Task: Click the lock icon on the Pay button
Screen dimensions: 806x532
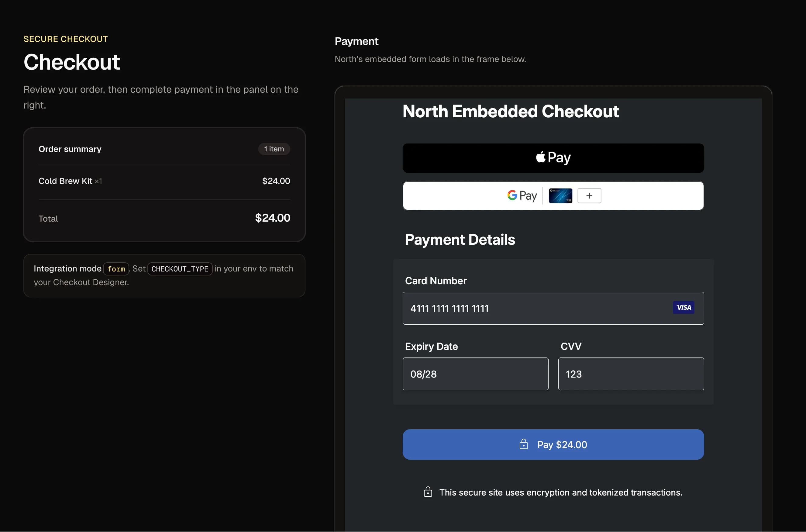Action: click(x=524, y=444)
